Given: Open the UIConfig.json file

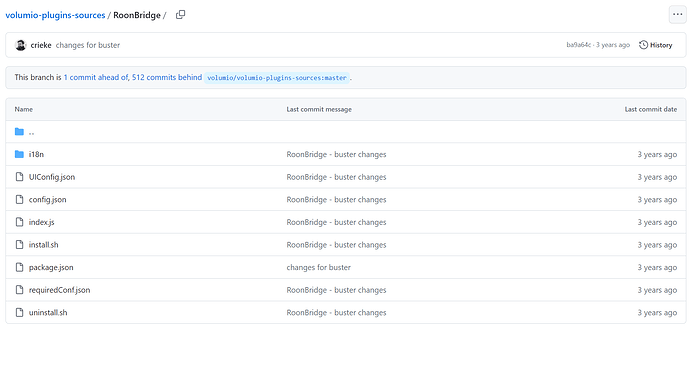Looking at the screenshot, I should [52, 177].
